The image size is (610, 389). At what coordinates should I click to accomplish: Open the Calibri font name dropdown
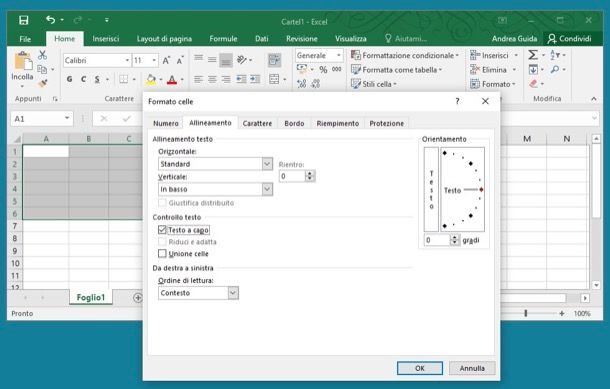[127, 61]
